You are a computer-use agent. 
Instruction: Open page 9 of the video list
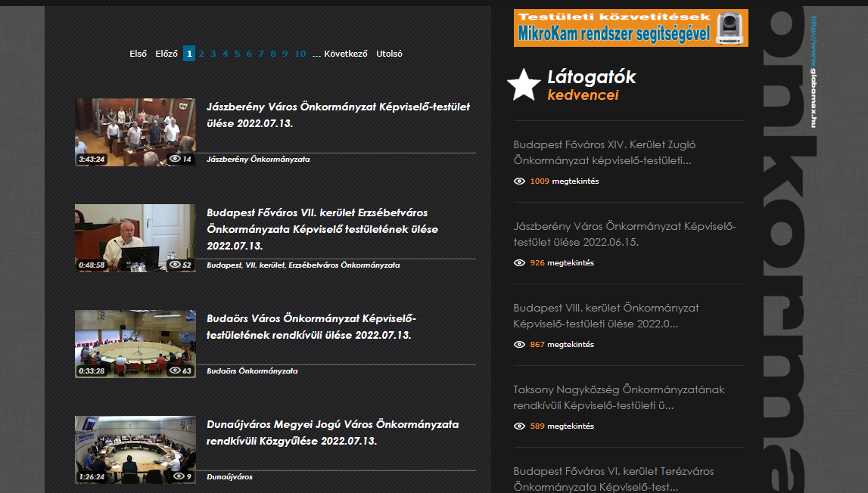285,54
